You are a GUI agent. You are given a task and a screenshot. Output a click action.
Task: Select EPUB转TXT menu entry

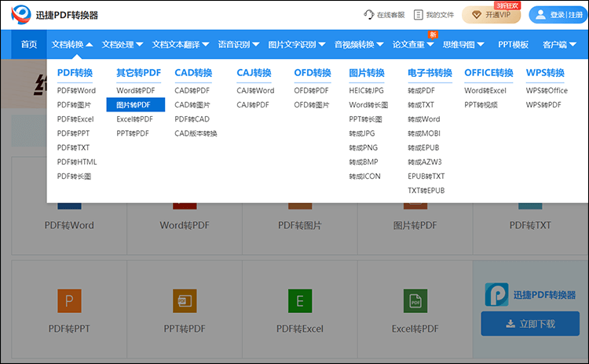point(426,176)
